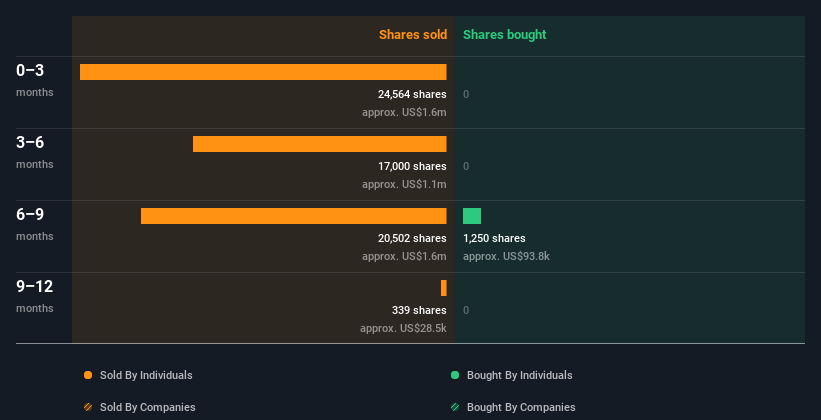Toggle the Sold By Companies legend label
Screen dimensions: 821x420
[148, 407]
